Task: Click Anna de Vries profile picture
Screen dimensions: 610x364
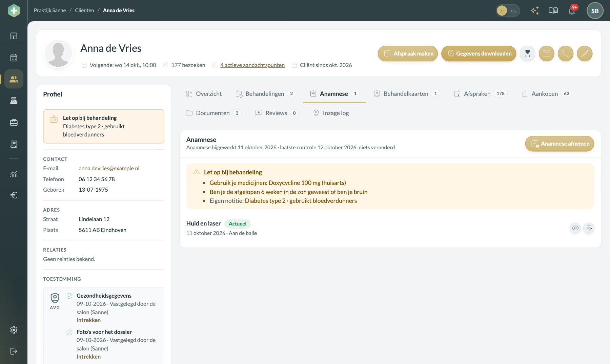Action: click(58, 53)
